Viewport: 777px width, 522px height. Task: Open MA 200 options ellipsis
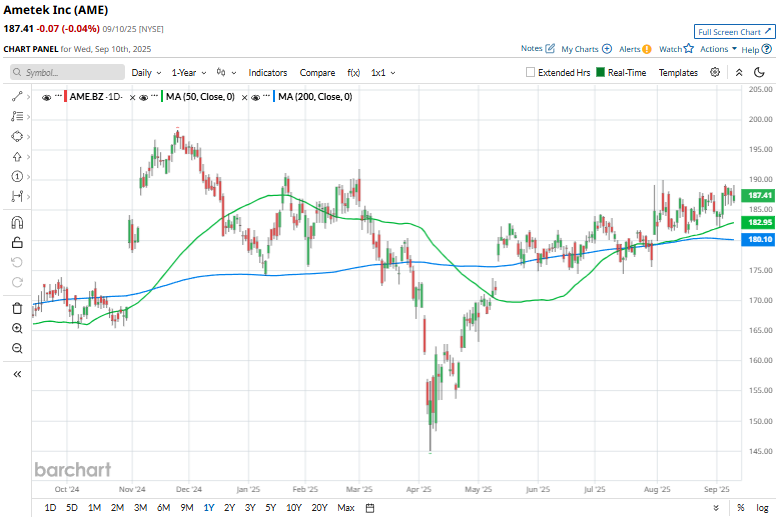coord(267,95)
